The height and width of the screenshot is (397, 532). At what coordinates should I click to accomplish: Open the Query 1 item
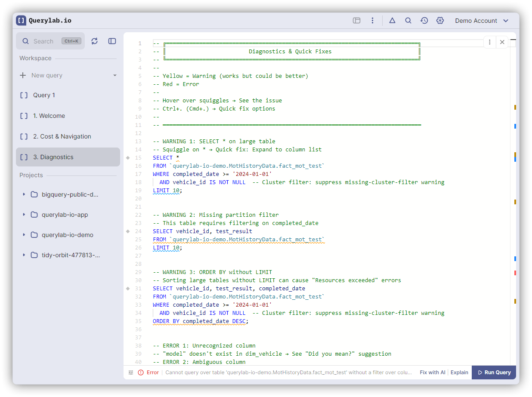[x=44, y=95]
